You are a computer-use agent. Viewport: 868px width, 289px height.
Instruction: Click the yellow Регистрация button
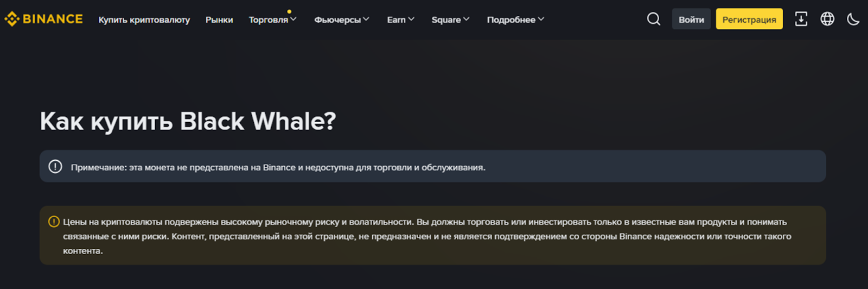click(x=749, y=19)
